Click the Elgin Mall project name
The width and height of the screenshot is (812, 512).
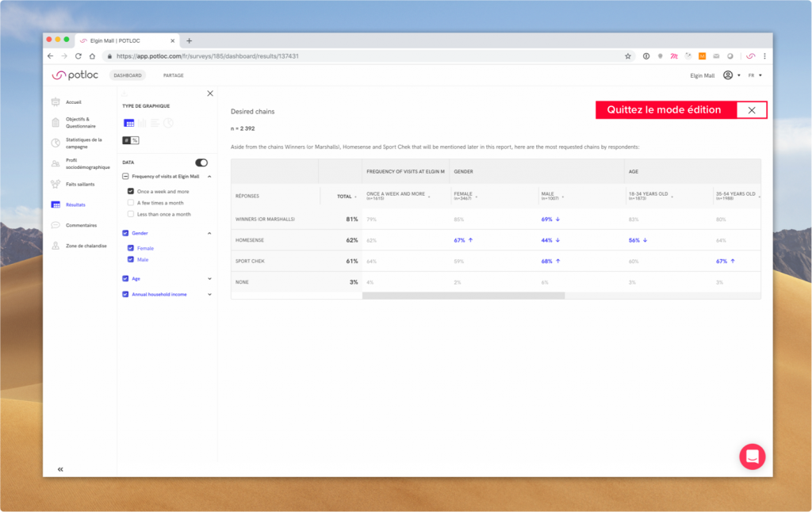pyautogui.click(x=702, y=75)
